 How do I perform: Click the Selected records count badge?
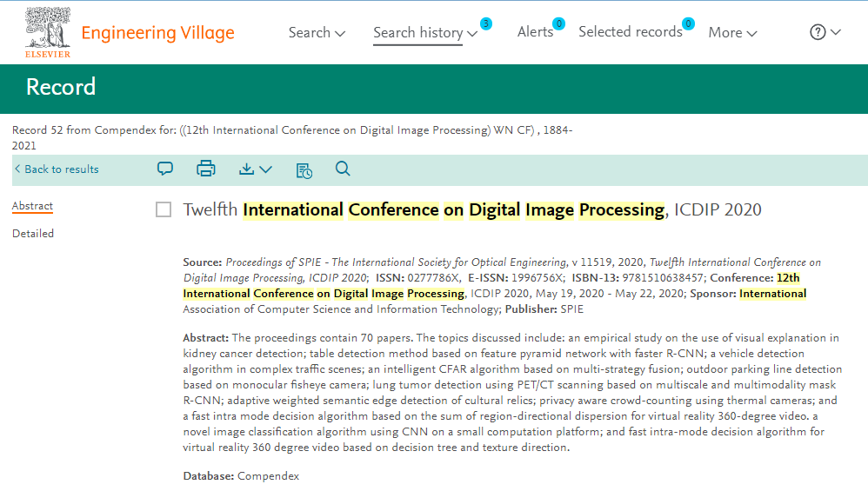688,23
